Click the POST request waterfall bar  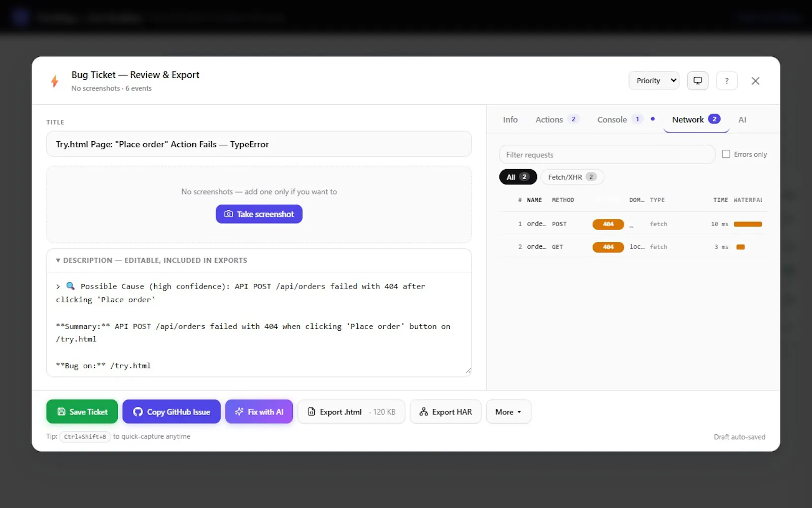[x=748, y=224]
